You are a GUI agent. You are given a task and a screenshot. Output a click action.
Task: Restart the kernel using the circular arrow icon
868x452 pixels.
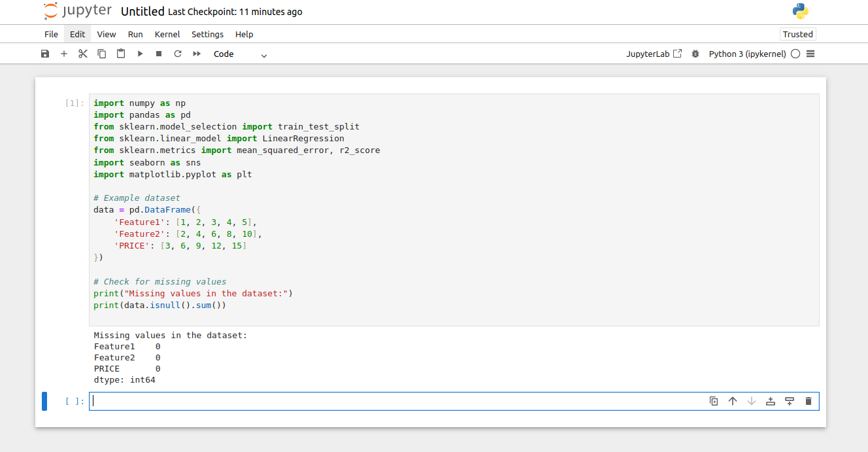coord(178,54)
